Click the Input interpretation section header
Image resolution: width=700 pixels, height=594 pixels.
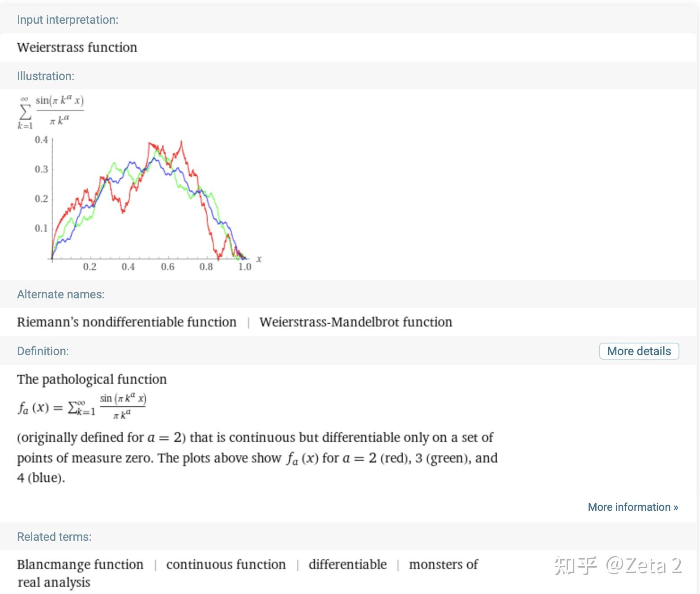point(68,20)
